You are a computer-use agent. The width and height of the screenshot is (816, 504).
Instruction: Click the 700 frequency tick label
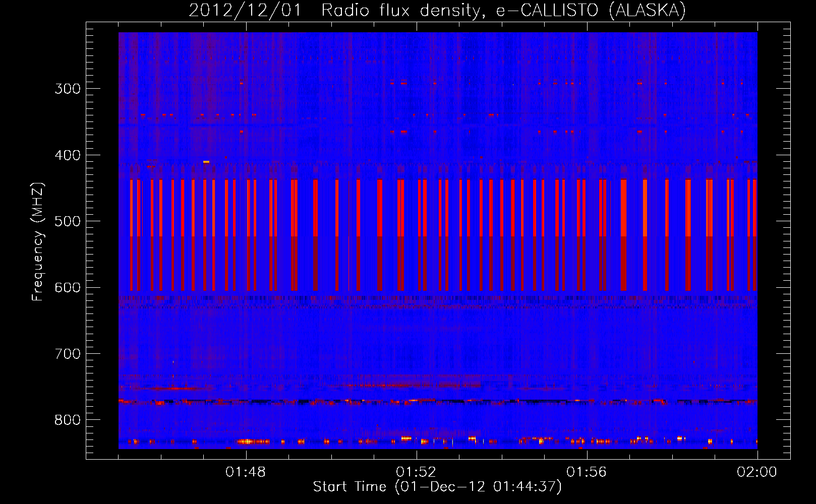tap(68, 354)
